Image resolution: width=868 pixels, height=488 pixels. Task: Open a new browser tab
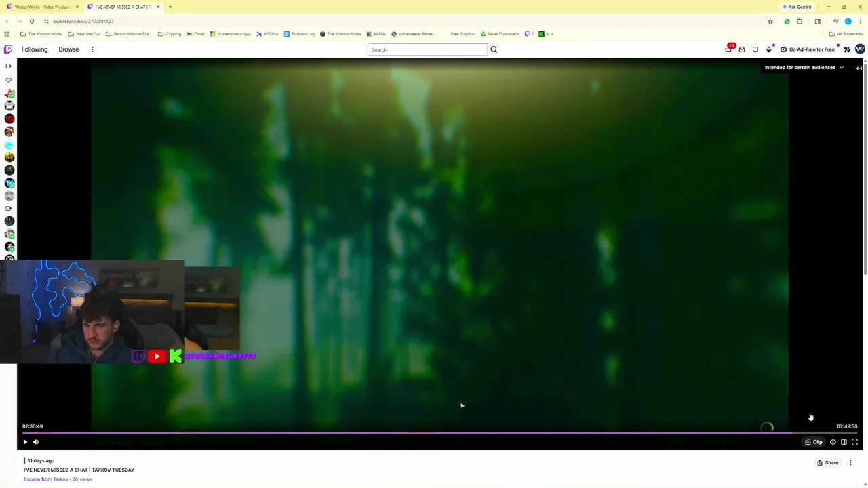pyautogui.click(x=170, y=7)
